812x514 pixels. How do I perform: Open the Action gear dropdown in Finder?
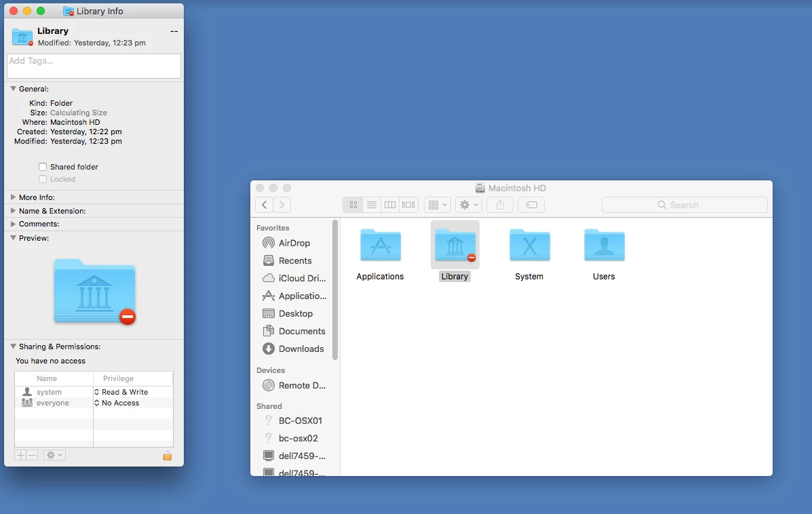point(469,205)
